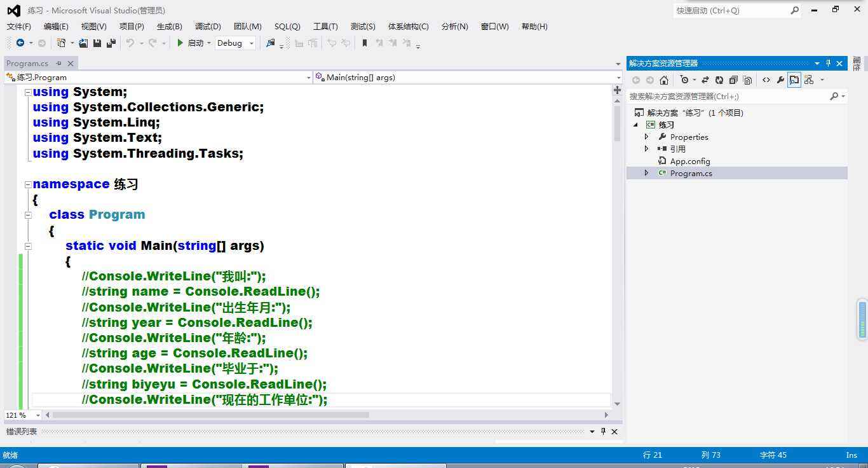Viewport: 868px width, 468px height.
Task: Click the New Project toolbar icon
Action: 61,43
